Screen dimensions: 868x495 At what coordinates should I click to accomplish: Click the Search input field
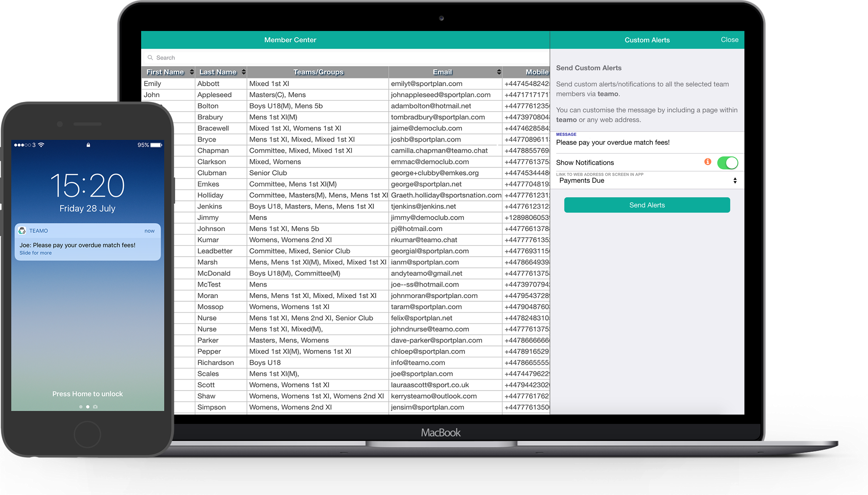[345, 57]
